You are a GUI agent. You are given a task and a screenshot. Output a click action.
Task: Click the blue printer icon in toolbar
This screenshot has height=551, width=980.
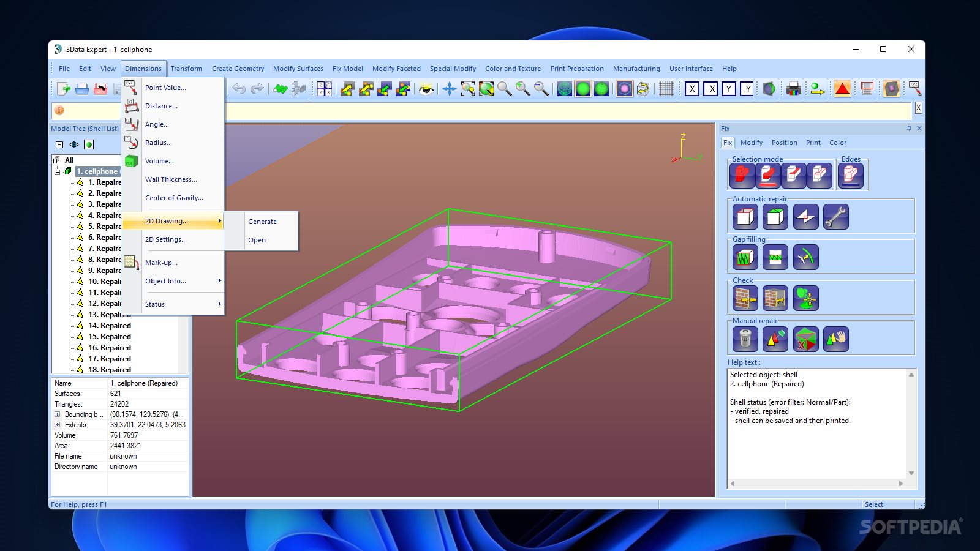click(x=82, y=89)
